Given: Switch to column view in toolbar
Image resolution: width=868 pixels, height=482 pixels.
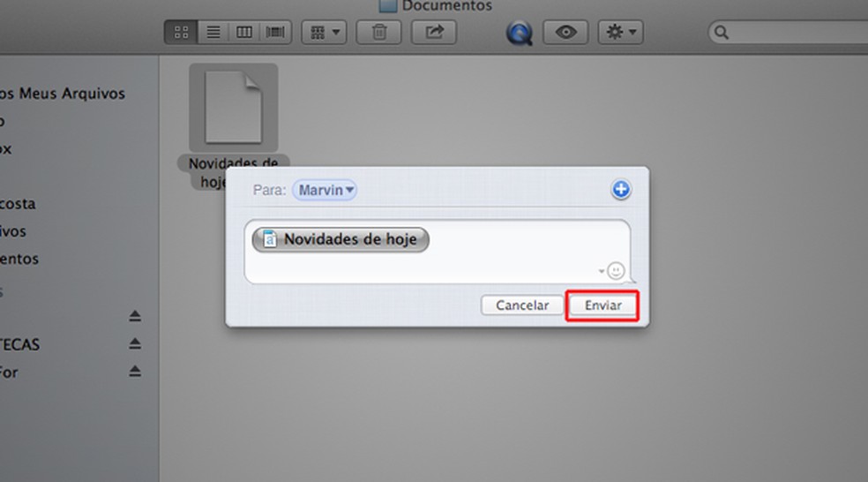Looking at the screenshot, I should [x=244, y=32].
